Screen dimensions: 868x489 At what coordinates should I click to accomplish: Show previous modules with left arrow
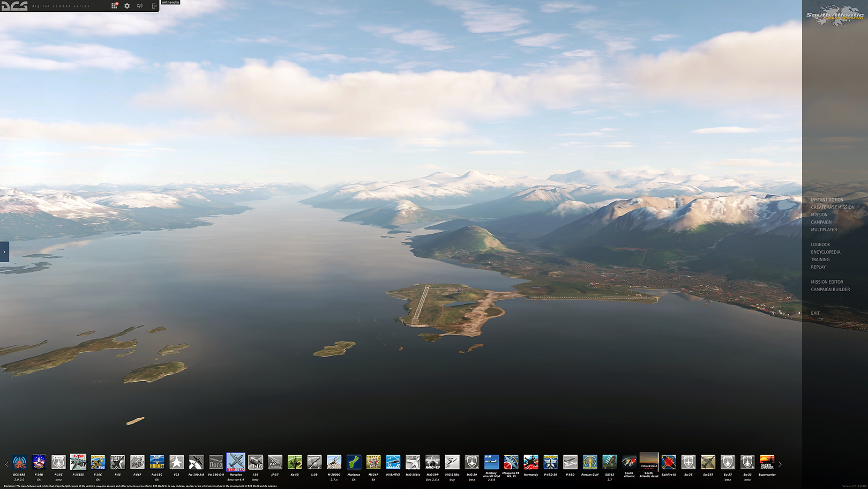[6, 464]
